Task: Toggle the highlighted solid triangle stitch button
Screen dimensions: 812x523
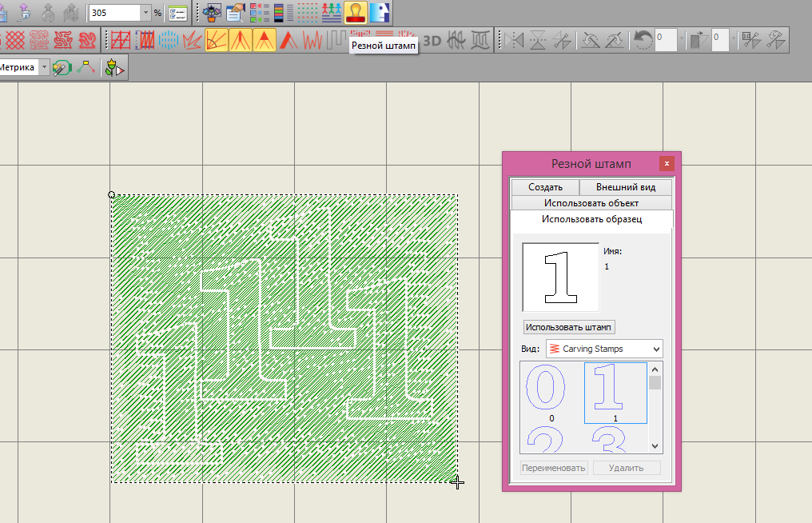Action: click(x=265, y=39)
